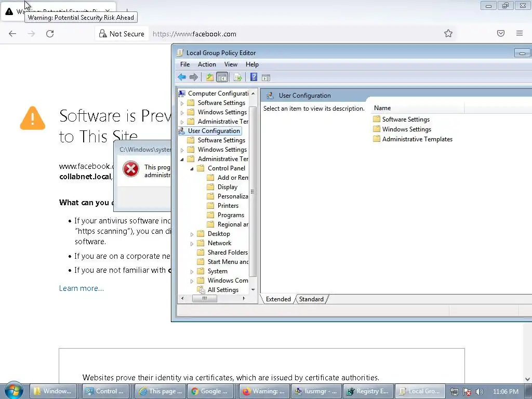Expand Software Settings under Computer Configuration
The height and width of the screenshot is (399, 532).
coord(182,103)
